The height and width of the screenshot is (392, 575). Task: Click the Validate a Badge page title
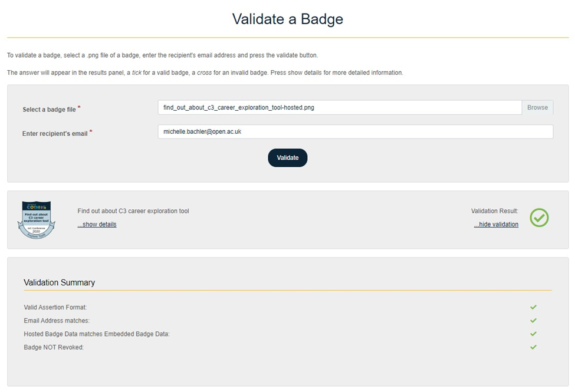tap(287, 19)
